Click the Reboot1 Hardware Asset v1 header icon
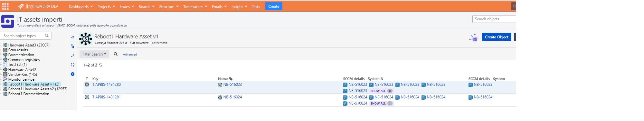Image resolution: width=644 pixels, height=121 pixels. pyautogui.click(x=86, y=39)
